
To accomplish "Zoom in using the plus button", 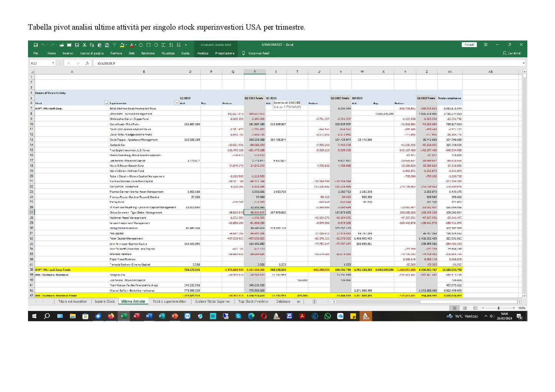I will click(x=514, y=308).
